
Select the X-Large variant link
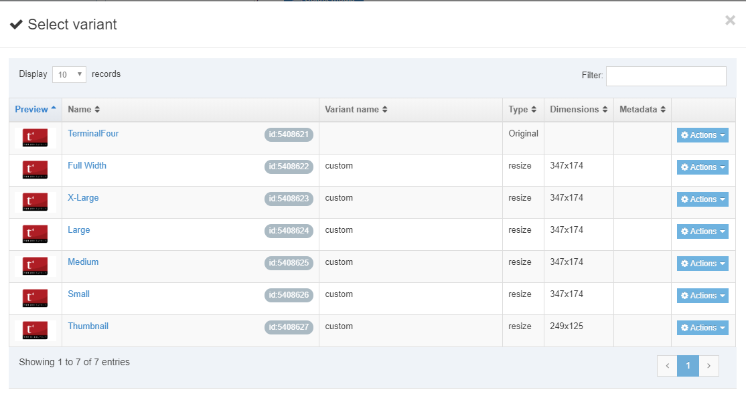pos(83,198)
